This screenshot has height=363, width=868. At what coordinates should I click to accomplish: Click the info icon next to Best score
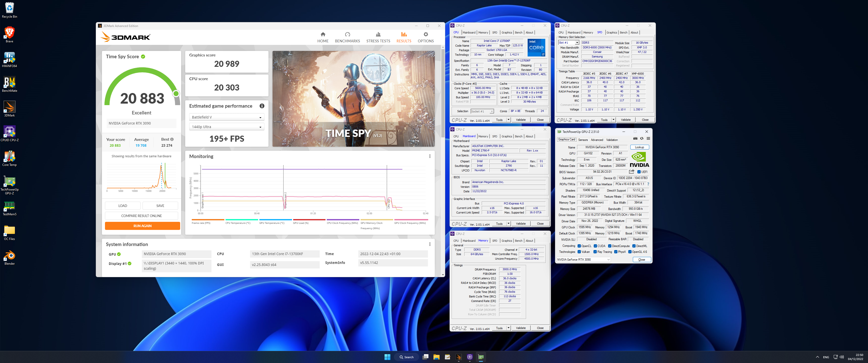tap(172, 139)
